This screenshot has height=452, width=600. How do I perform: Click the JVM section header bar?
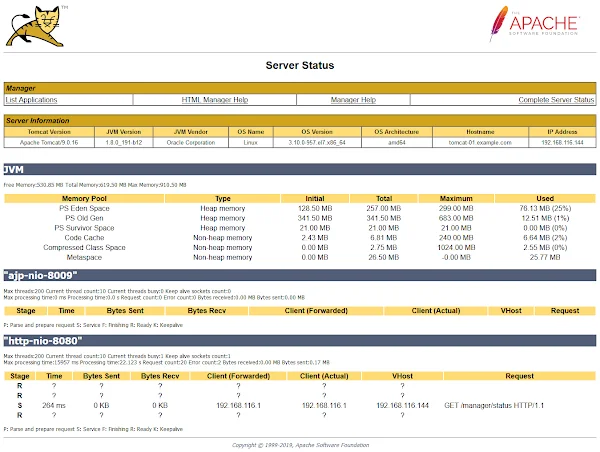(x=300, y=169)
